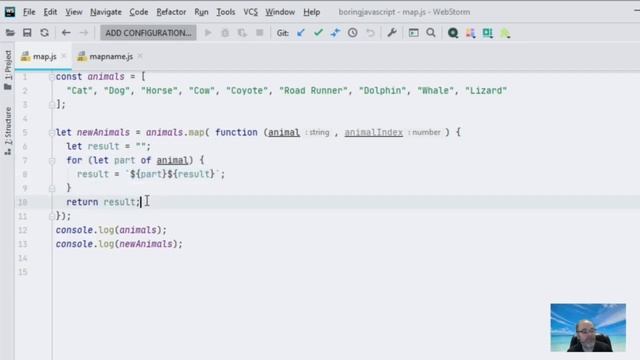Image resolution: width=640 pixels, height=360 pixels.
Task: Open the Navigate menu
Action: 106,12
